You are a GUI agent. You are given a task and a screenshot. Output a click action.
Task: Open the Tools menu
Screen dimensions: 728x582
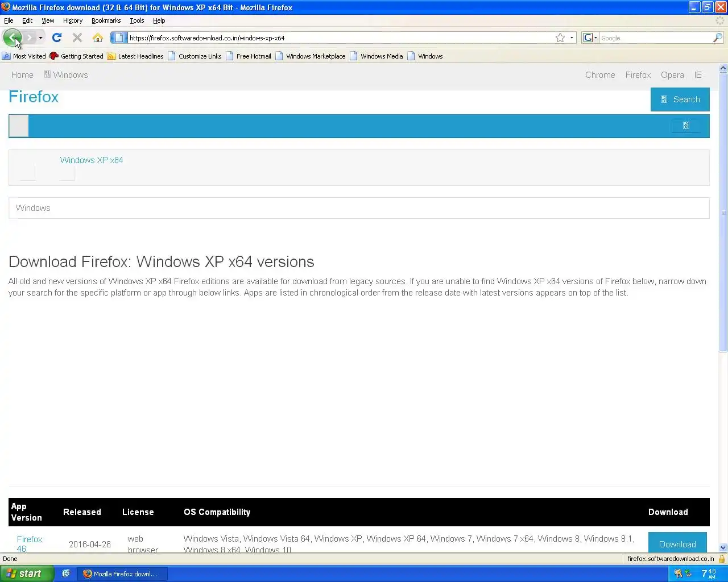click(x=137, y=20)
